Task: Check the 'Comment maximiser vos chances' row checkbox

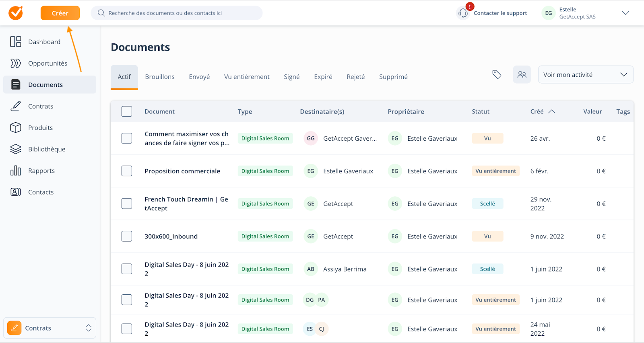Action: point(127,138)
